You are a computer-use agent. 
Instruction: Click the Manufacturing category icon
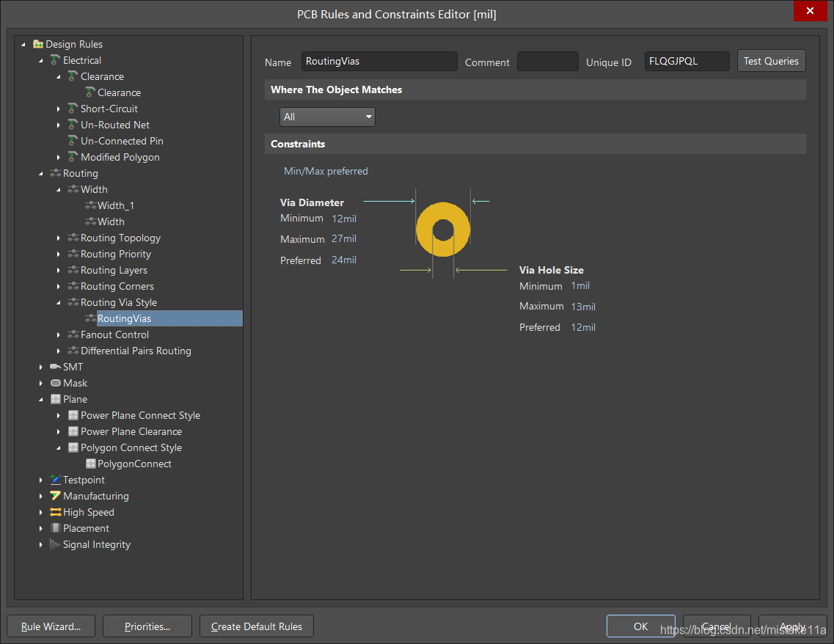(56, 497)
